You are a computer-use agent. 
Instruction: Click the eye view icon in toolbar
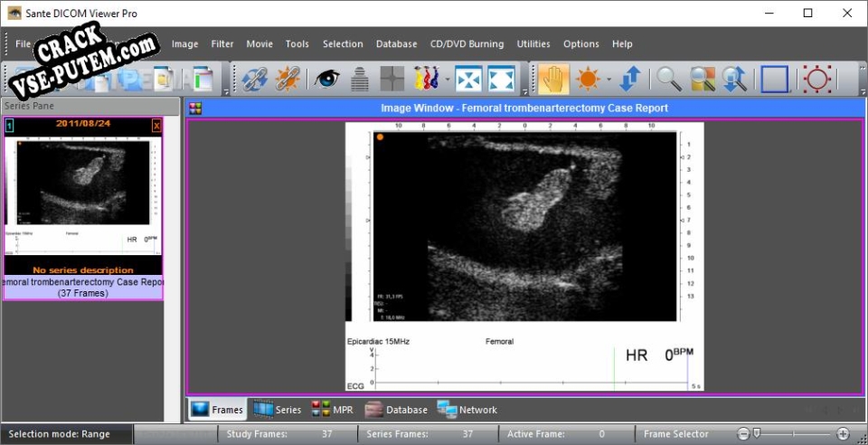click(x=326, y=80)
